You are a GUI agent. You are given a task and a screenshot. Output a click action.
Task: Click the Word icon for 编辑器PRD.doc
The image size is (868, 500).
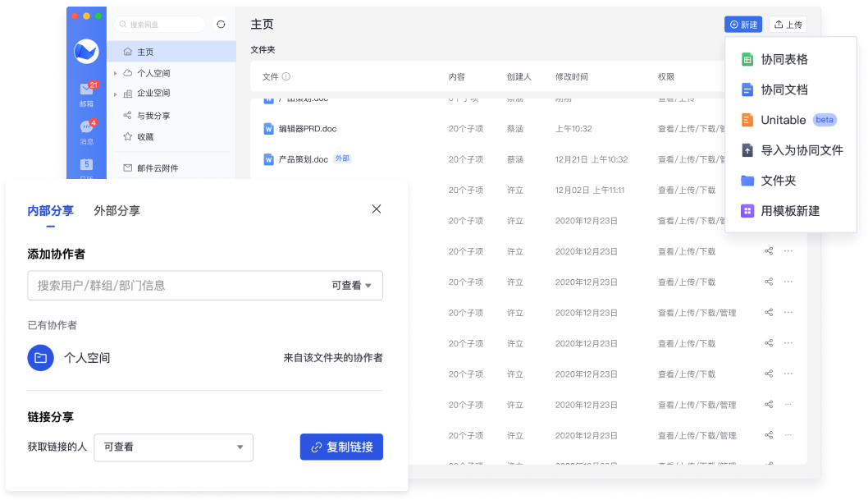point(268,129)
